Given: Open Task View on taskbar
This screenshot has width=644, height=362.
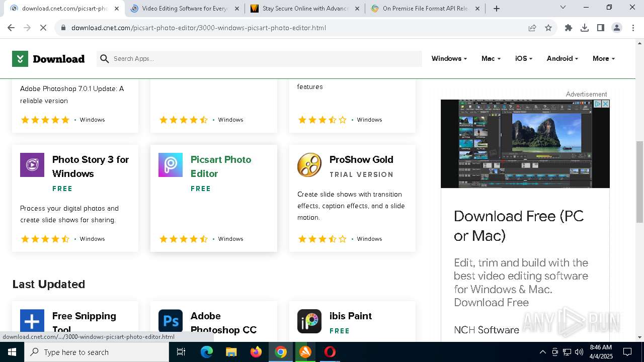Looking at the screenshot, I should [x=181, y=352].
